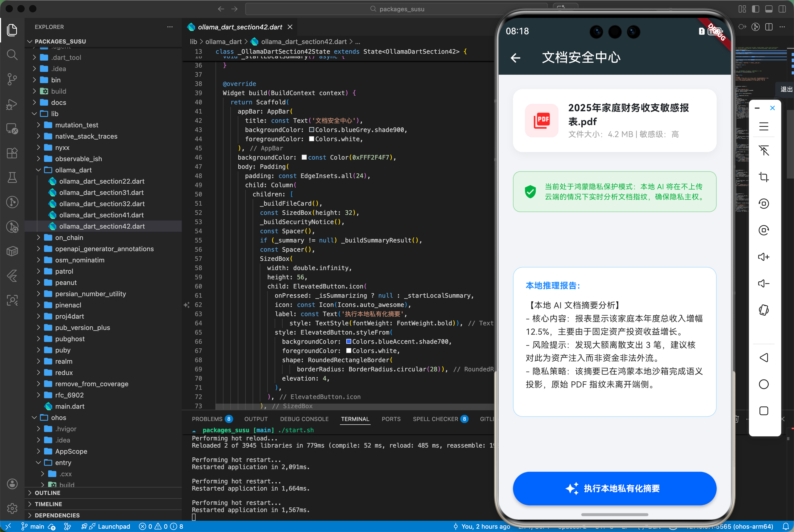Click emulator rotate device icon
This screenshot has width=794, height=532.
pyautogui.click(x=764, y=310)
